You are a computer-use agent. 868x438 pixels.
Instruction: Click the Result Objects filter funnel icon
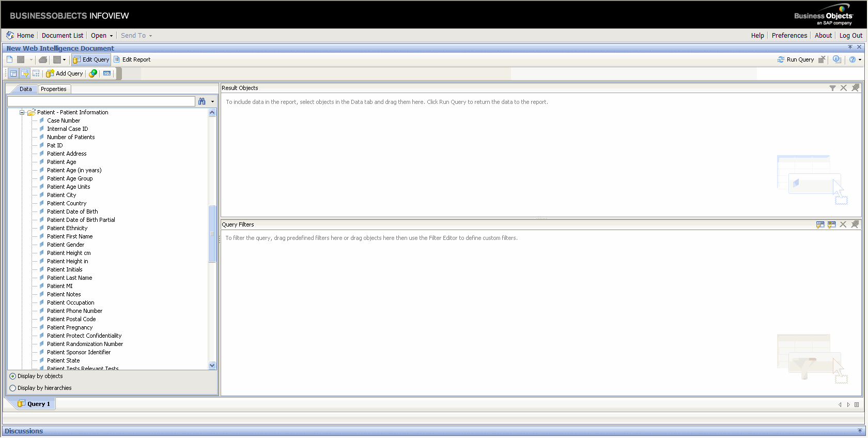[x=832, y=88]
